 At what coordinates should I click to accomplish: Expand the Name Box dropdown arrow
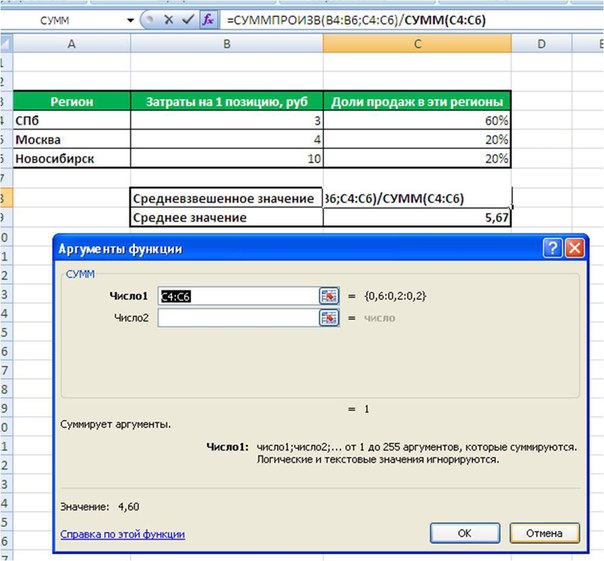[130, 19]
